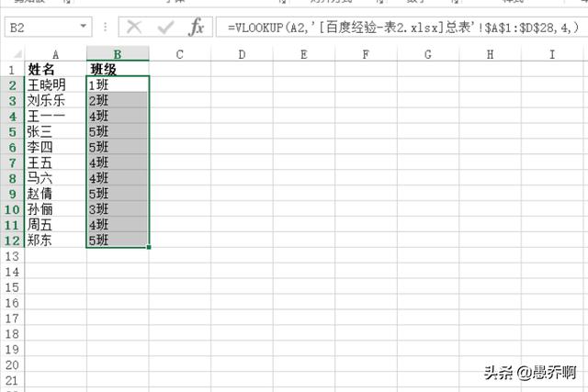588x392 pixels.
Task: Select column B header
Action: [x=117, y=54]
